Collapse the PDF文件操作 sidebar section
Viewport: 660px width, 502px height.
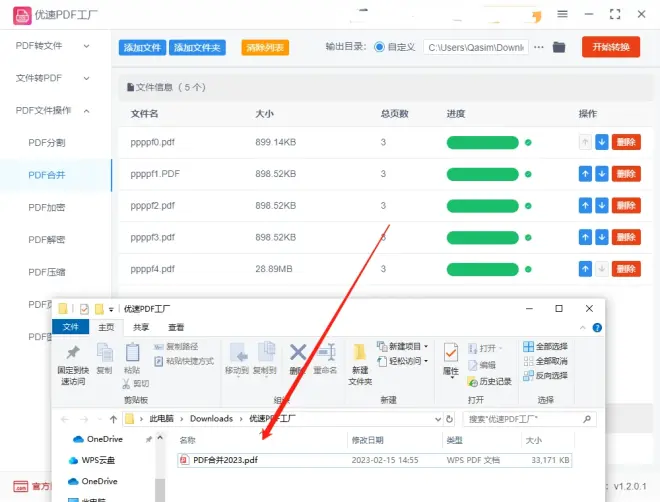[86, 111]
